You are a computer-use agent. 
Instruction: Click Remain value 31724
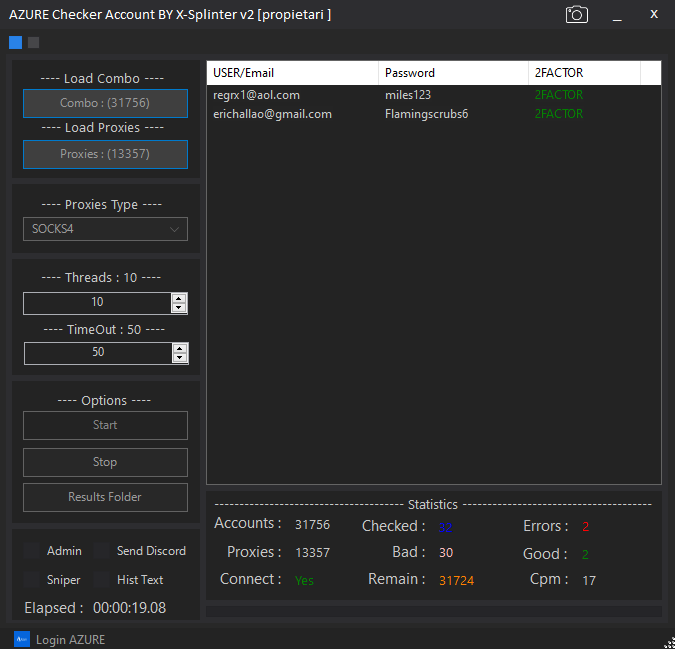point(456,581)
